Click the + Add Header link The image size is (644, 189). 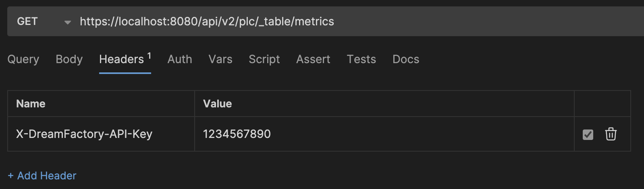42,176
